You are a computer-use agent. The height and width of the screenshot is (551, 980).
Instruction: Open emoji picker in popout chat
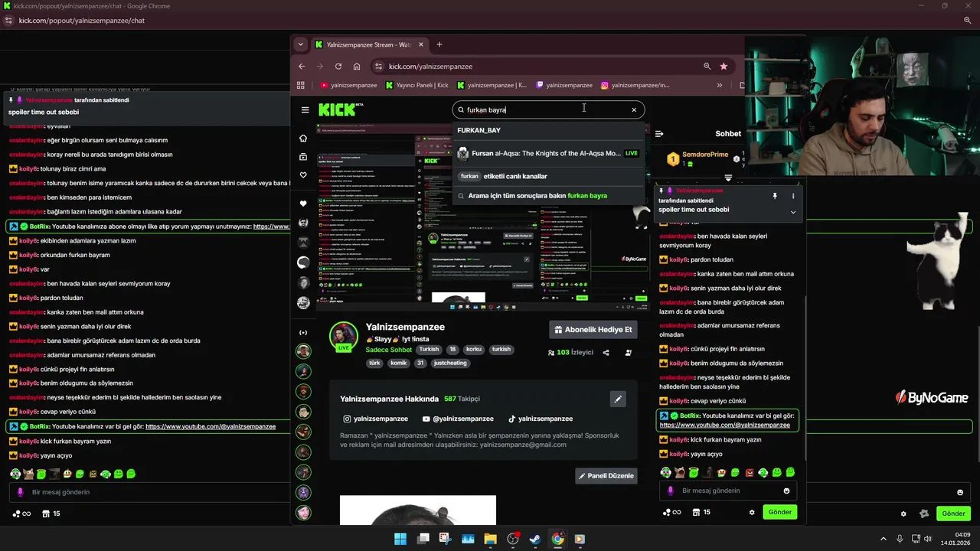pos(960,492)
